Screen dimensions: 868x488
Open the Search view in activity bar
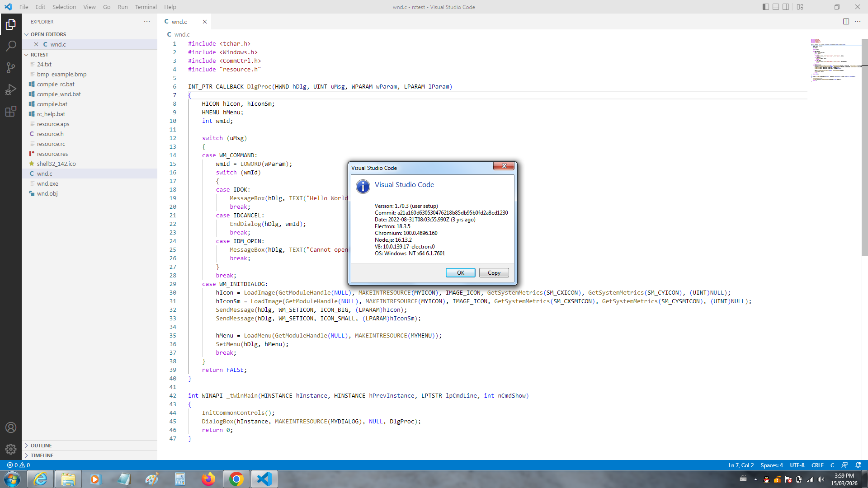tap(11, 46)
